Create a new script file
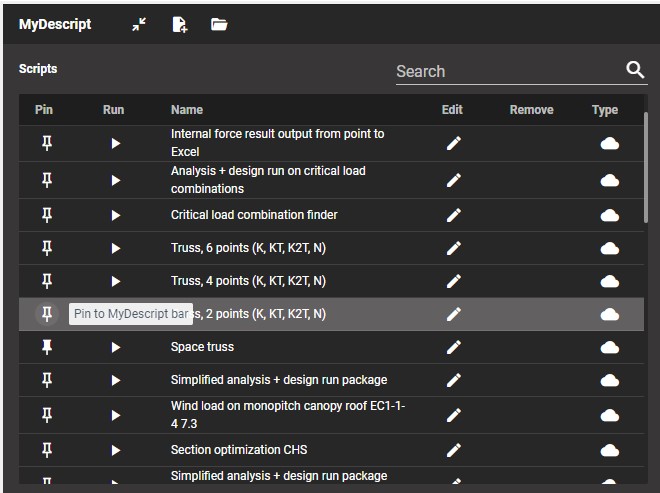Viewport: 660px width, 493px height. (180, 24)
